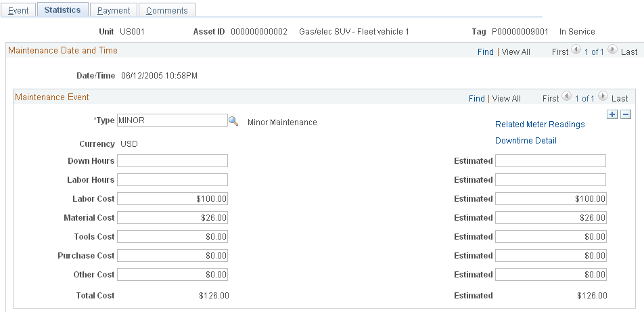Image resolution: width=644 pixels, height=312 pixels.
Task: Click '1 of 1' in Maintenance Date and Time header
Action: point(595,52)
